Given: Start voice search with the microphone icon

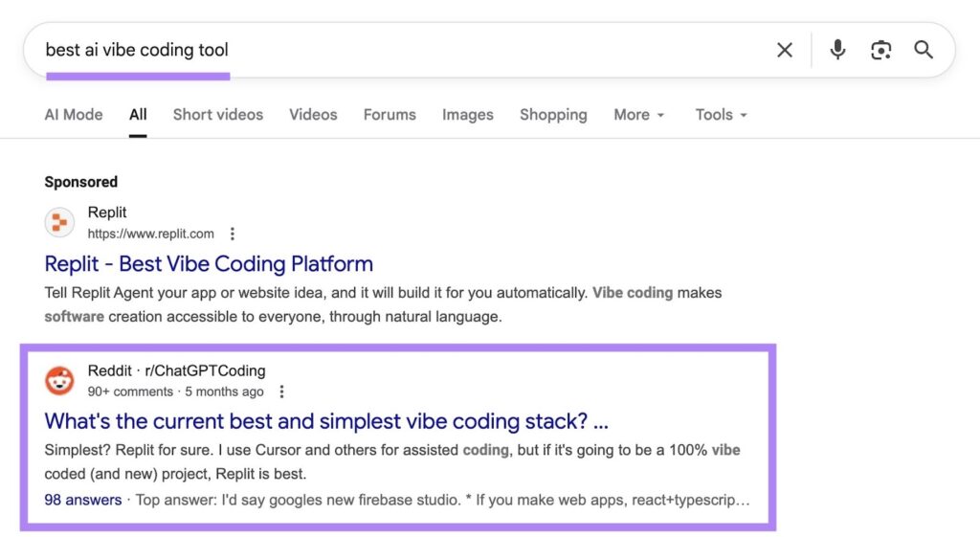Looking at the screenshot, I should 837,50.
